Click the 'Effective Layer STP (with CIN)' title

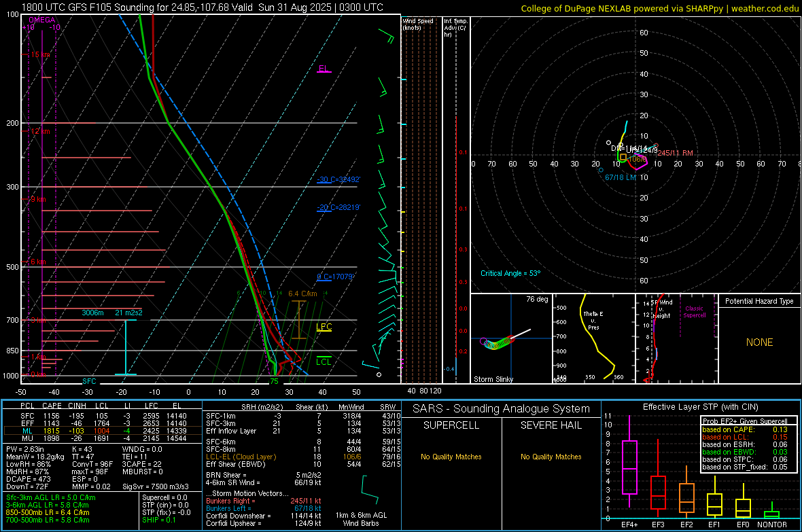[700, 407]
